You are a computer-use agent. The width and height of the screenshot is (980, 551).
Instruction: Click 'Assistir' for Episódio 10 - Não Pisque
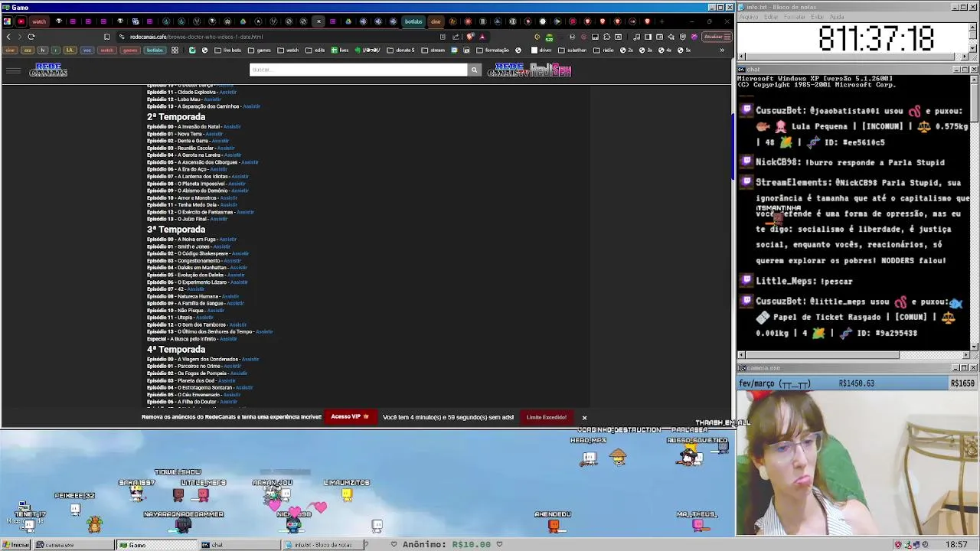click(215, 311)
